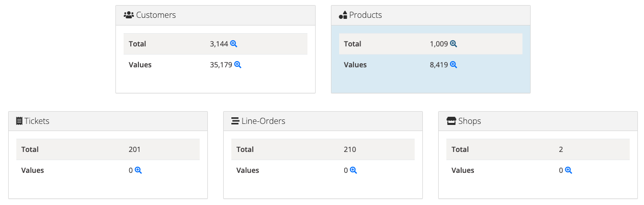This screenshot has height=205, width=644.
Task: Click the Shops Total value 2
Action: click(x=561, y=149)
